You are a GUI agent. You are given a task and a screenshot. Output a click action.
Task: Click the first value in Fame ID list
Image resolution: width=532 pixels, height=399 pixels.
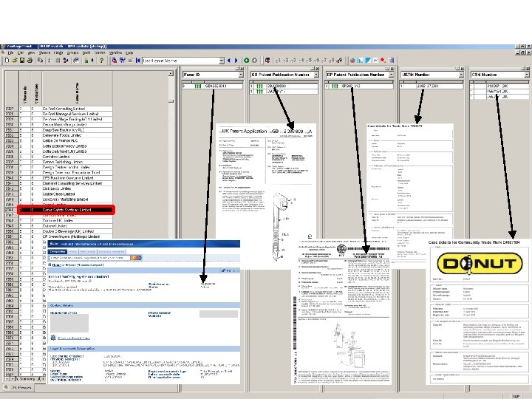(212, 86)
